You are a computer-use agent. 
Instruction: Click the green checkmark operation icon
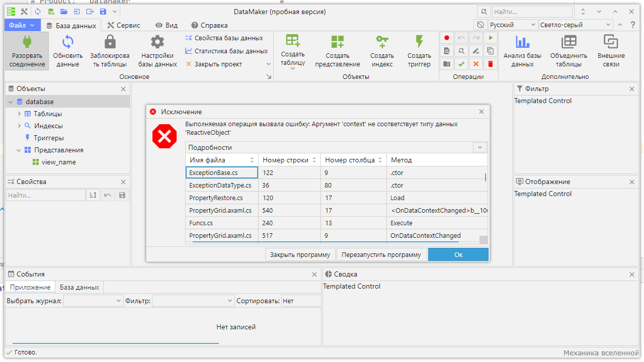coord(461,64)
